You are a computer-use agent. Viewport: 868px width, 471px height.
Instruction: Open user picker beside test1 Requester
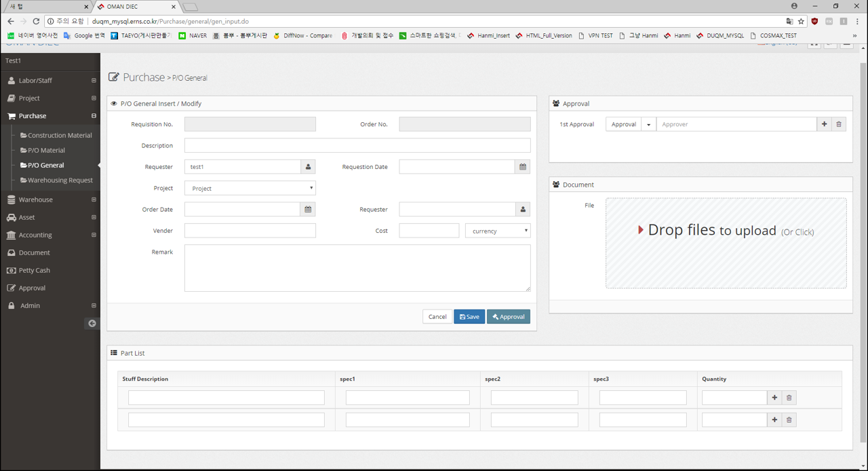pos(308,166)
